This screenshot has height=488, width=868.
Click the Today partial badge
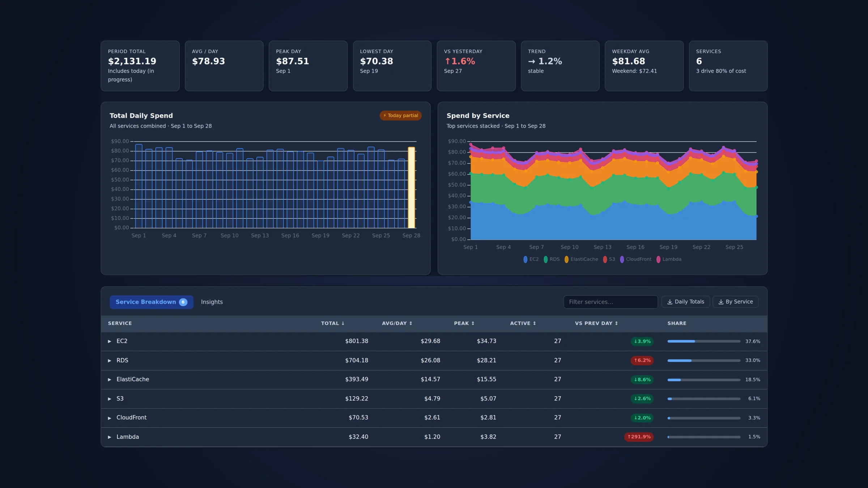(x=400, y=116)
